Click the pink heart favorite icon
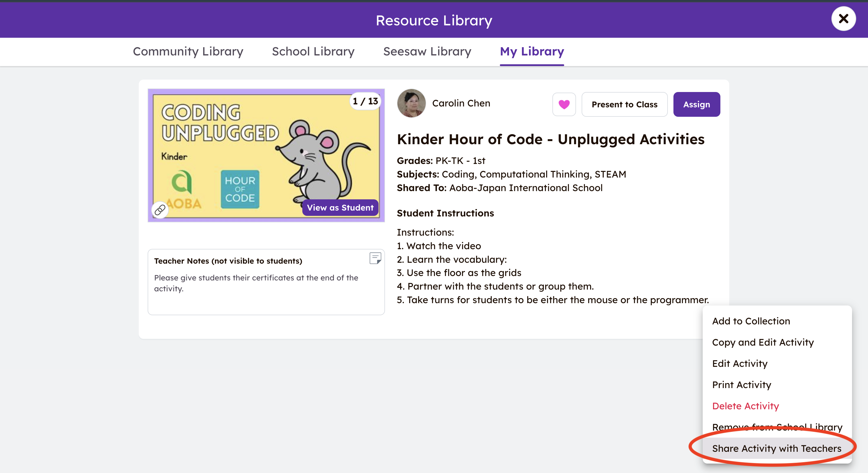The width and height of the screenshot is (868, 473). coord(564,104)
